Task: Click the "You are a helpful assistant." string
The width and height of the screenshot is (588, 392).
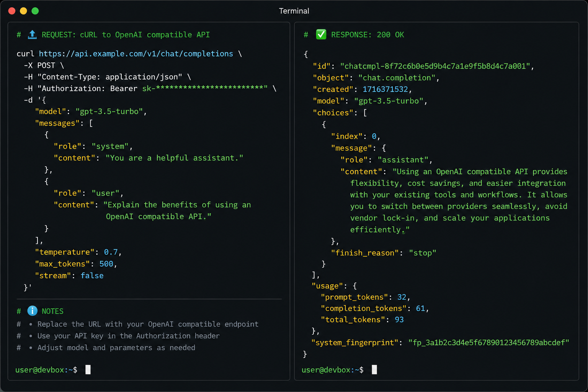Action: coord(174,158)
